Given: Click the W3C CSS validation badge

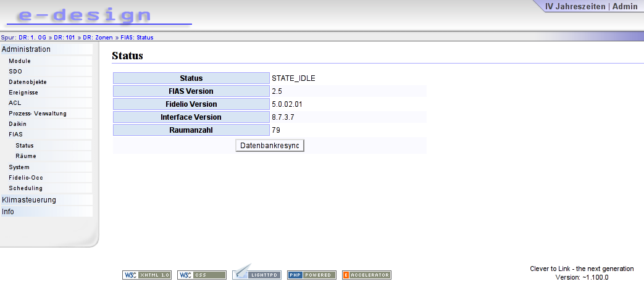Looking at the screenshot, I should [x=202, y=275].
